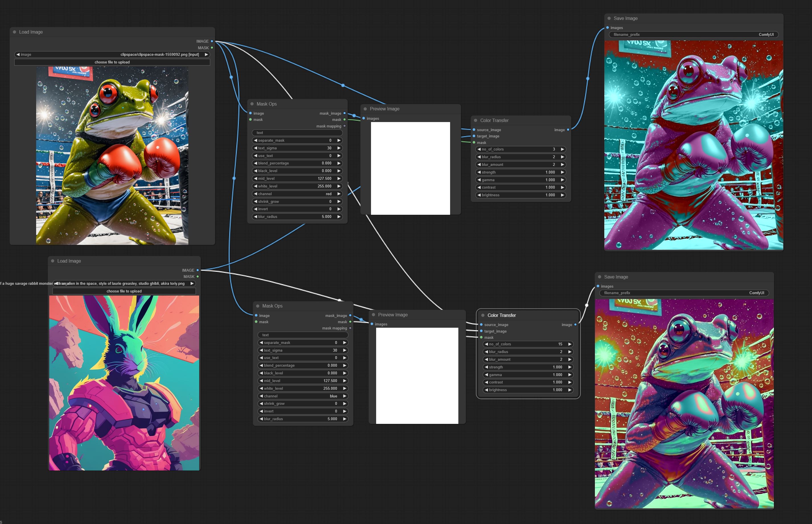Click title dot of blue-channel Mask Ops node
Screen dimensions: 812x524
click(x=258, y=306)
